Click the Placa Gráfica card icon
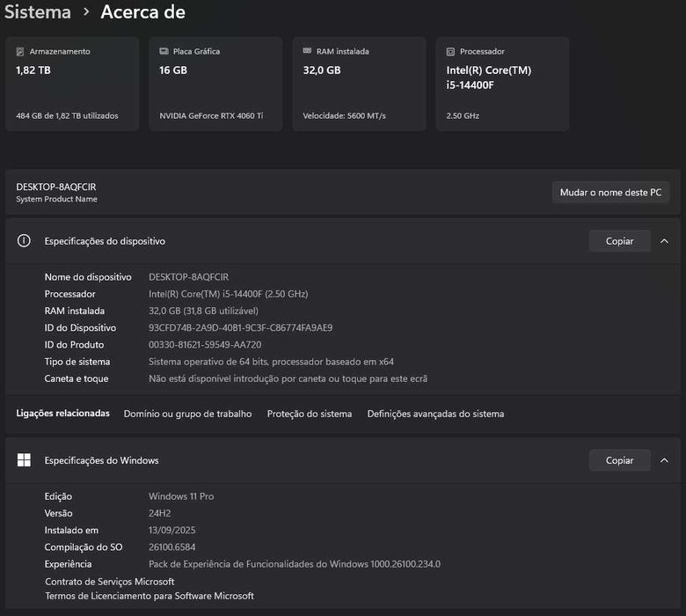Viewport: 686px width, 616px height. 164,52
